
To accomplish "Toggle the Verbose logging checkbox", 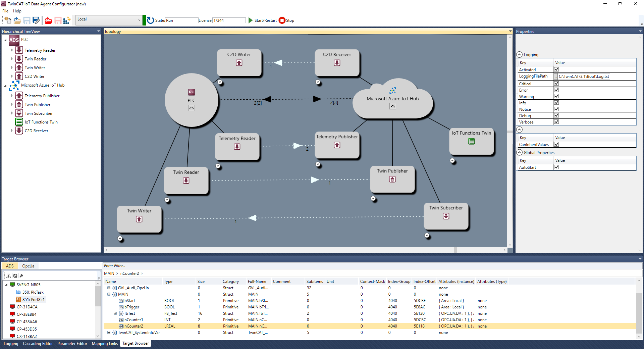I will pyautogui.click(x=556, y=122).
